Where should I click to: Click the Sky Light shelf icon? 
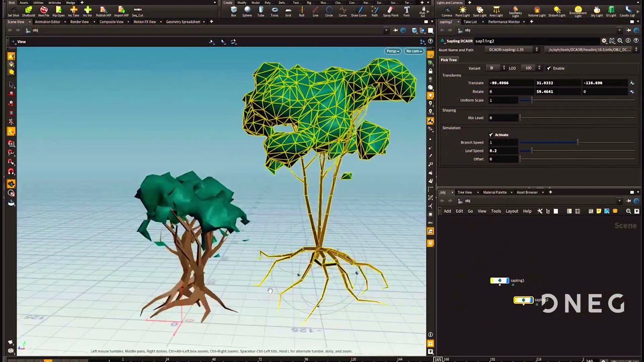pyautogui.click(x=596, y=11)
